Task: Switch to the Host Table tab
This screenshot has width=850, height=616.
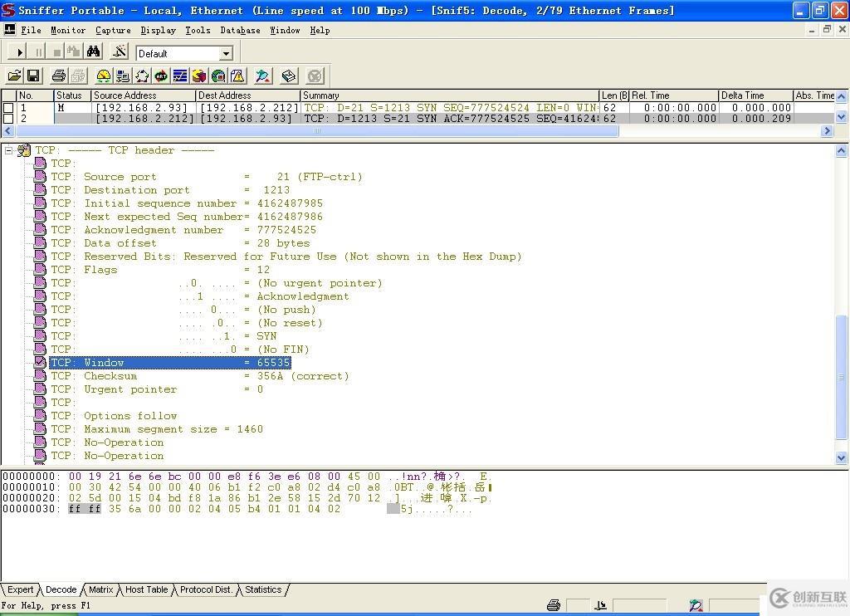Action: point(146,589)
